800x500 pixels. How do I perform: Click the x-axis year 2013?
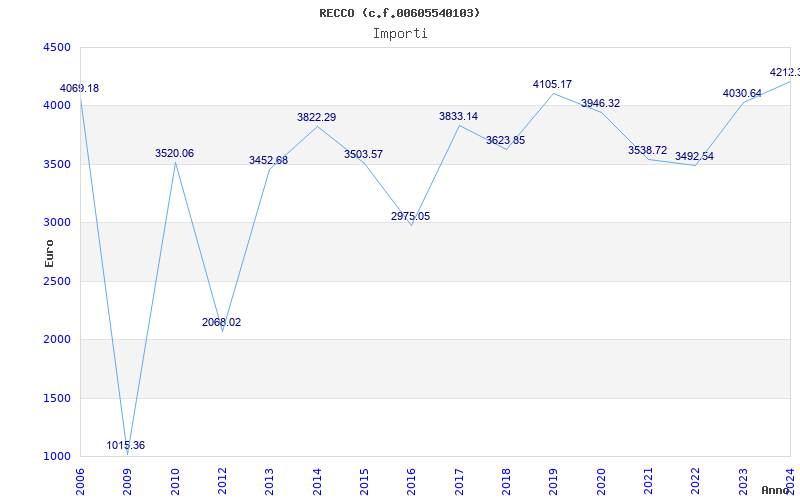[x=269, y=482]
